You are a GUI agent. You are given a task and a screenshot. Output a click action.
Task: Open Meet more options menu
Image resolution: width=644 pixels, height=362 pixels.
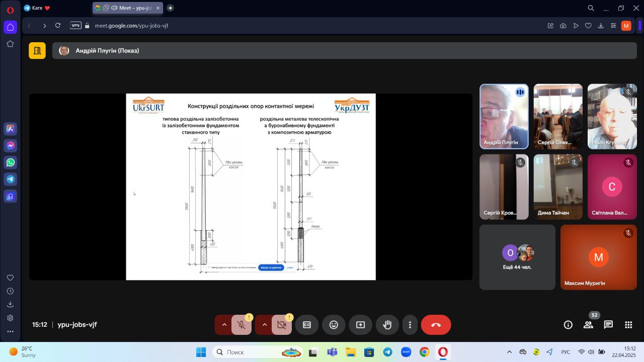pos(410,325)
